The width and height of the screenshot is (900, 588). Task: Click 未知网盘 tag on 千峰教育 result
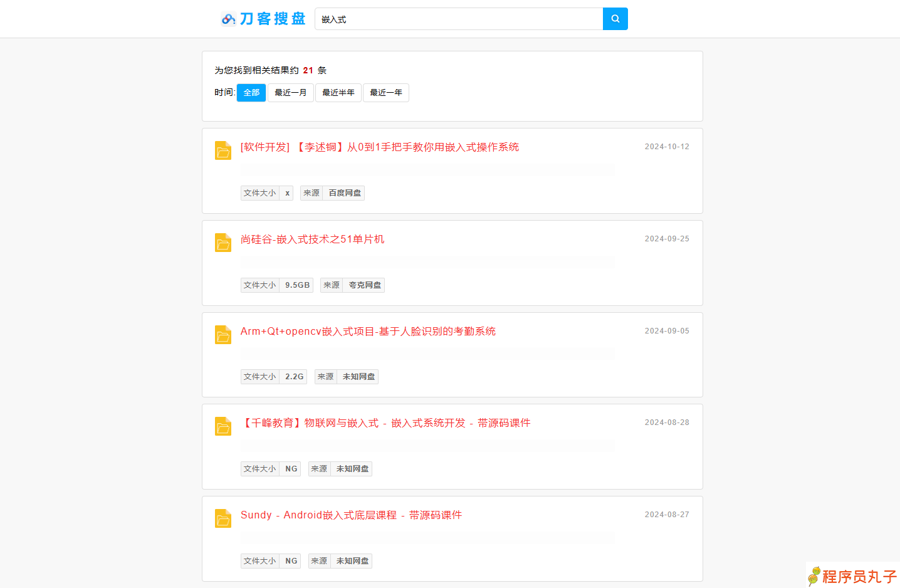[352, 469]
